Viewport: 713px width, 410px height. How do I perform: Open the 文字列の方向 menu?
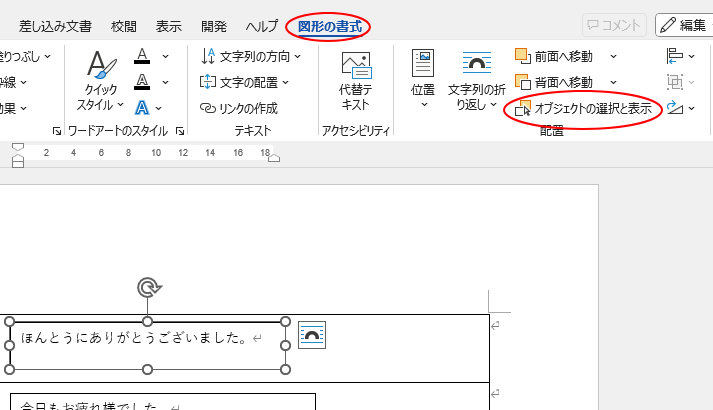point(251,57)
